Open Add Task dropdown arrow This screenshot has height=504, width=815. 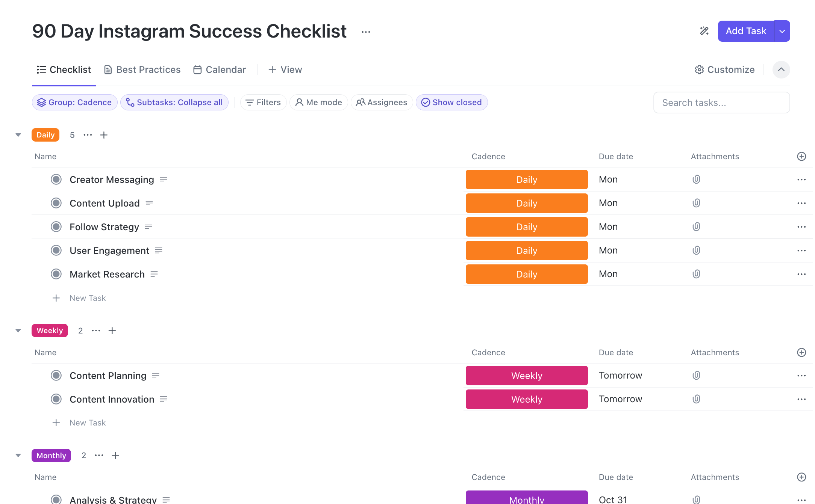click(x=782, y=31)
